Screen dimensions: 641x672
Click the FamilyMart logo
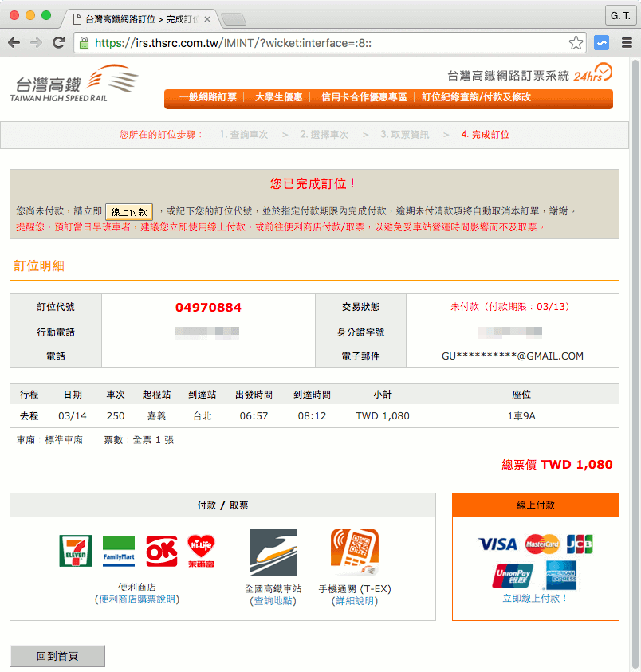pos(119,551)
